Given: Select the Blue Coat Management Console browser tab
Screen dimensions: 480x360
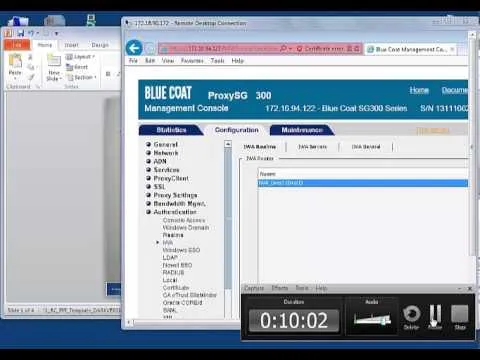Looking at the screenshot, I should click(x=411, y=49).
